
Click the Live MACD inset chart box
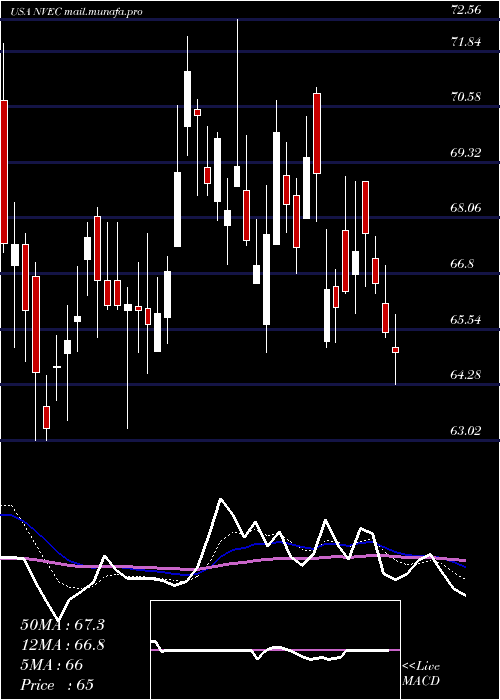click(275, 650)
